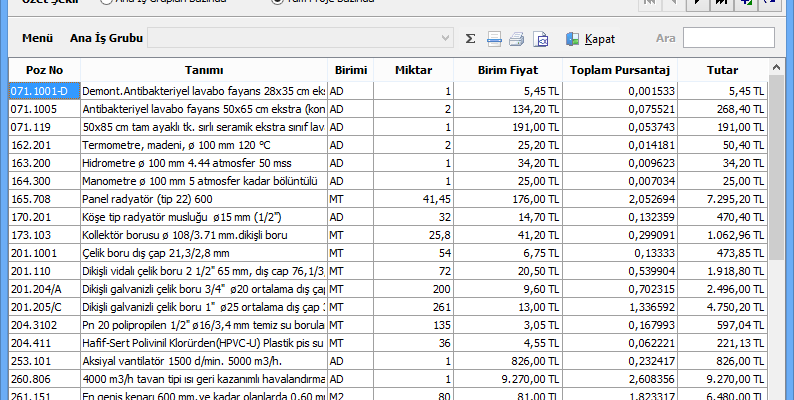Expand the Ana İş Grubu dropdown

coord(446,39)
